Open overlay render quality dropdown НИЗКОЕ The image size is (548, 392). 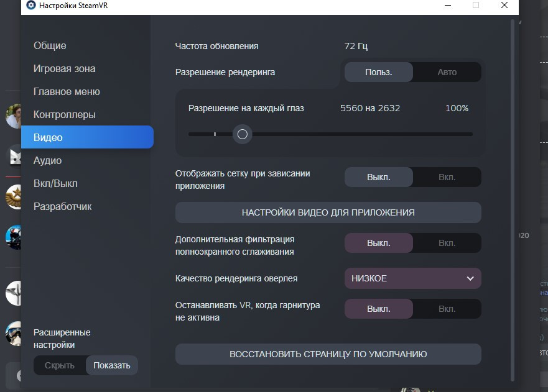(413, 278)
